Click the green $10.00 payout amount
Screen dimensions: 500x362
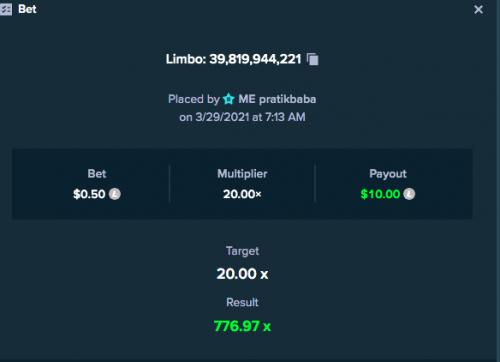(380, 194)
